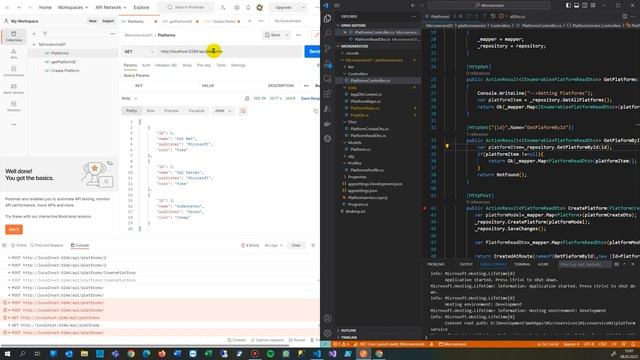Switch to Preview response view
Viewport: 640px width, 360px height.
(171, 111)
